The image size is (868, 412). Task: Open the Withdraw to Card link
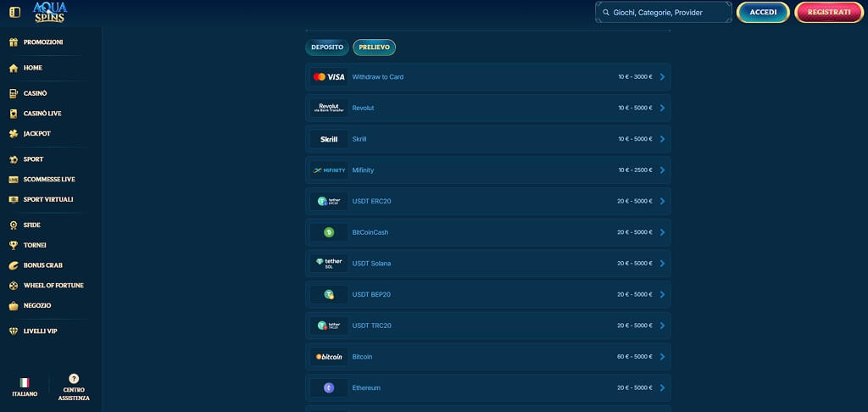click(378, 77)
